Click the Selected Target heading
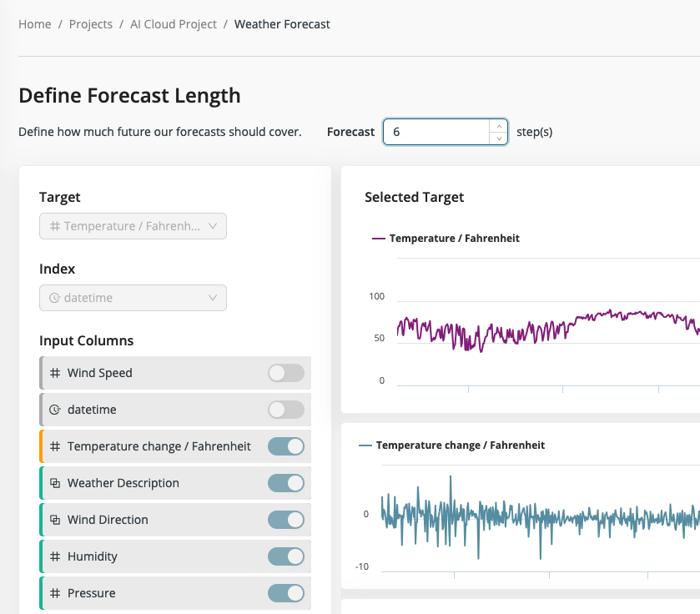The width and height of the screenshot is (700, 614). point(415,197)
